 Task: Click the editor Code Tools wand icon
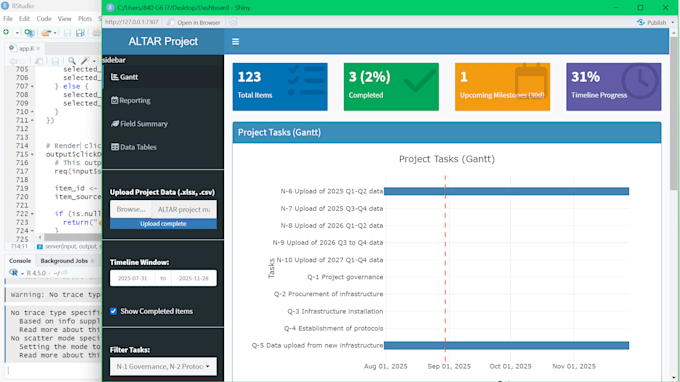[x=86, y=61]
